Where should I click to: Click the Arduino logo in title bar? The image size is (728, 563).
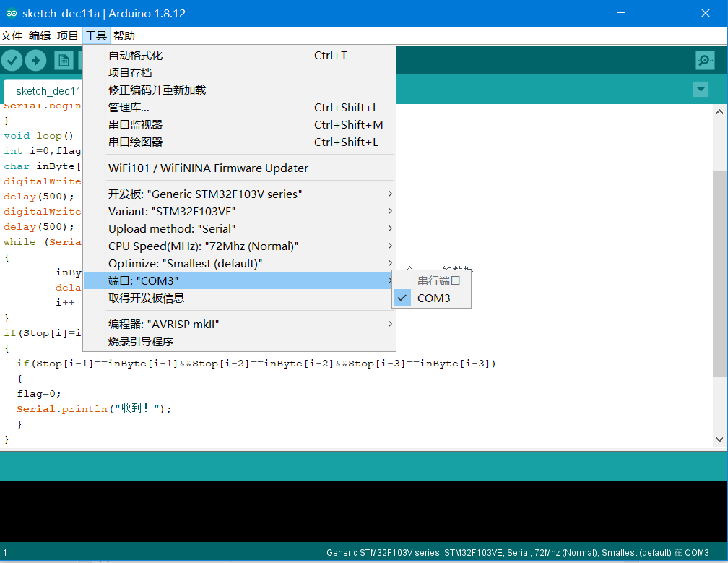[x=11, y=14]
